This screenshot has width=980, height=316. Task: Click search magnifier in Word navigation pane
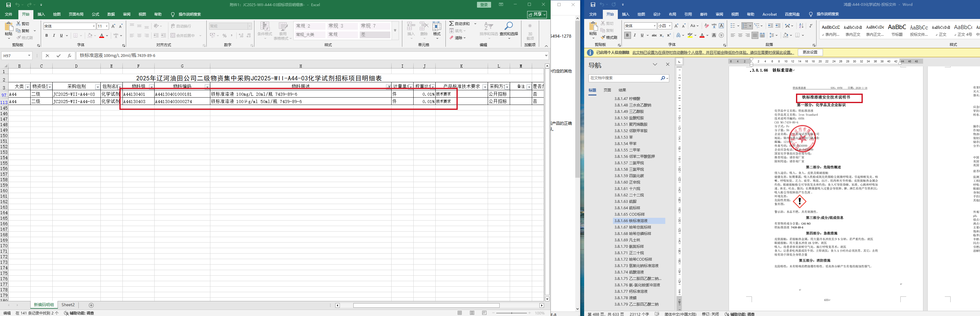click(663, 78)
